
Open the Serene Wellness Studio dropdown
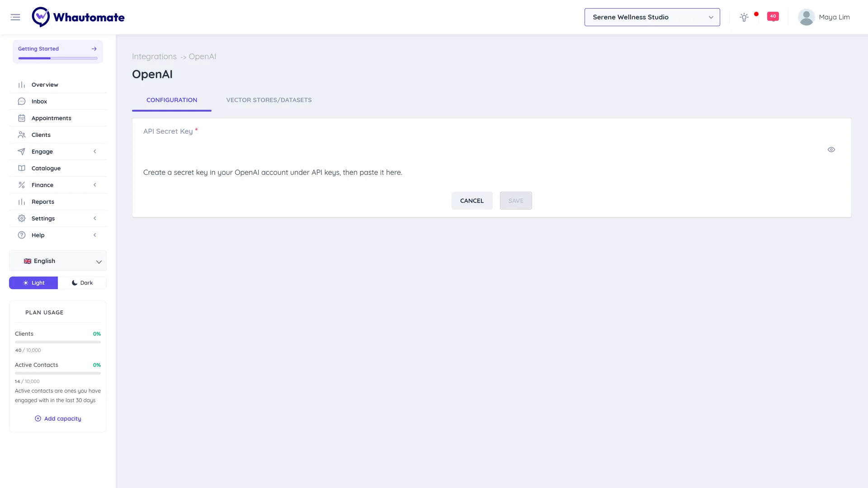coord(652,17)
